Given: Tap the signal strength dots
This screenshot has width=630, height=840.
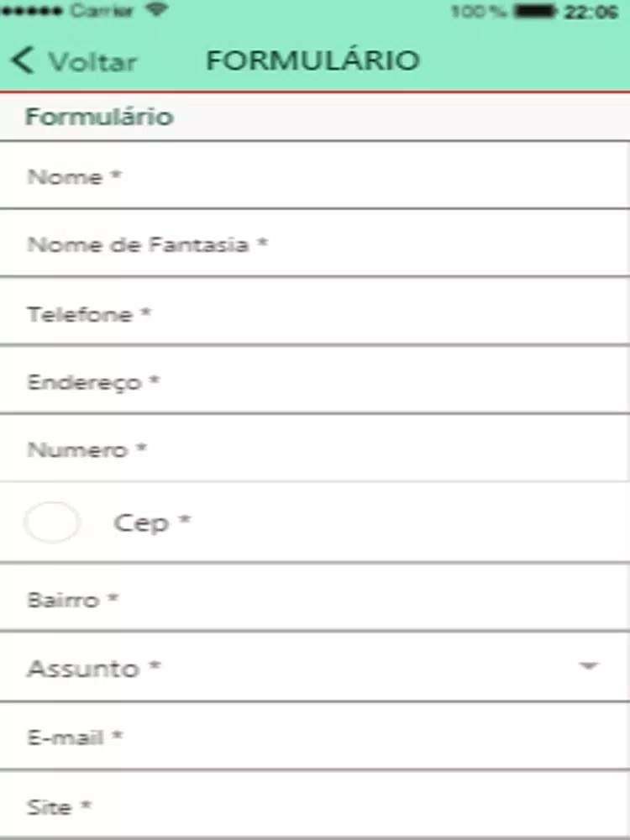Looking at the screenshot, I should point(32,11).
